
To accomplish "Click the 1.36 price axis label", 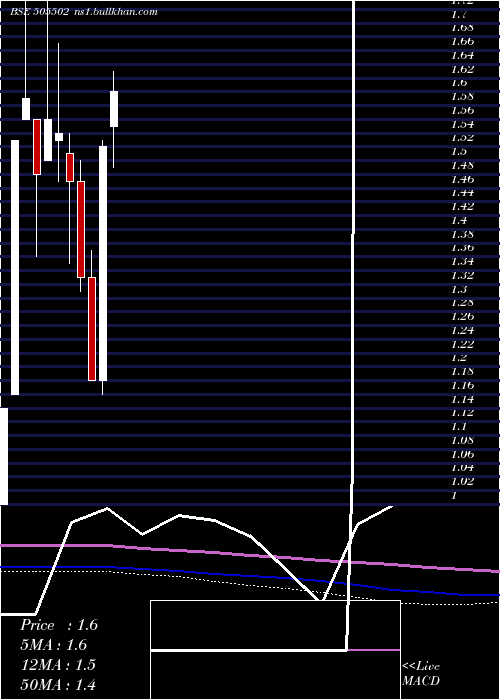I will click(462, 248).
